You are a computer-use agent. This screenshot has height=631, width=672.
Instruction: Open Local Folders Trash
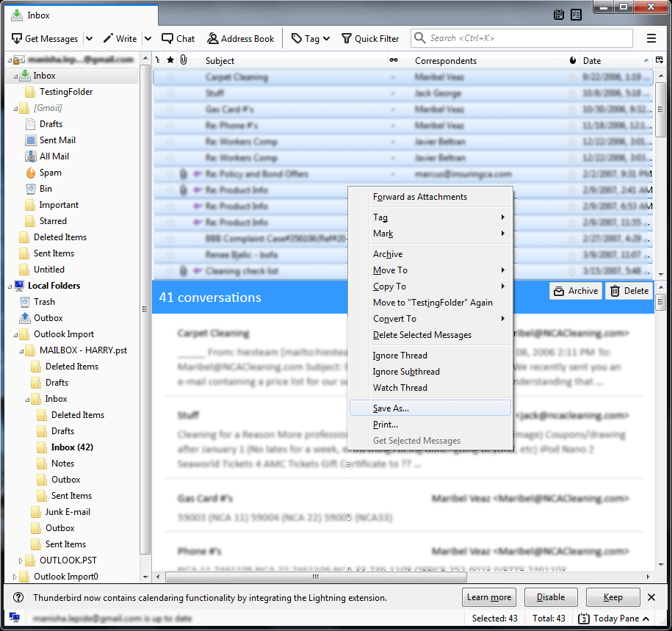tap(44, 302)
